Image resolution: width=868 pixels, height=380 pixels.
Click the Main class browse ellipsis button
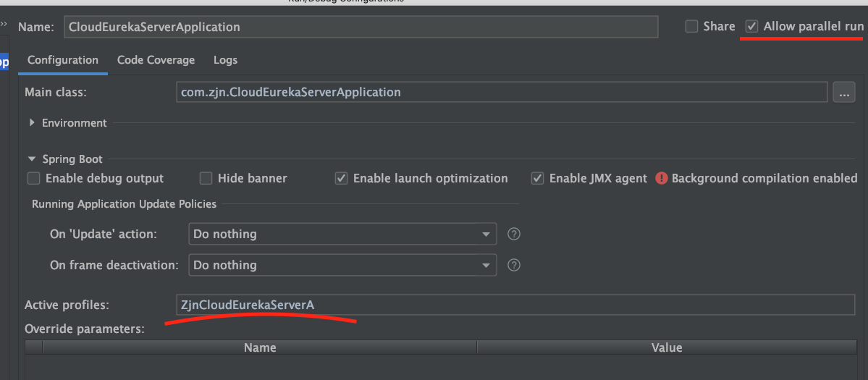(843, 92)
